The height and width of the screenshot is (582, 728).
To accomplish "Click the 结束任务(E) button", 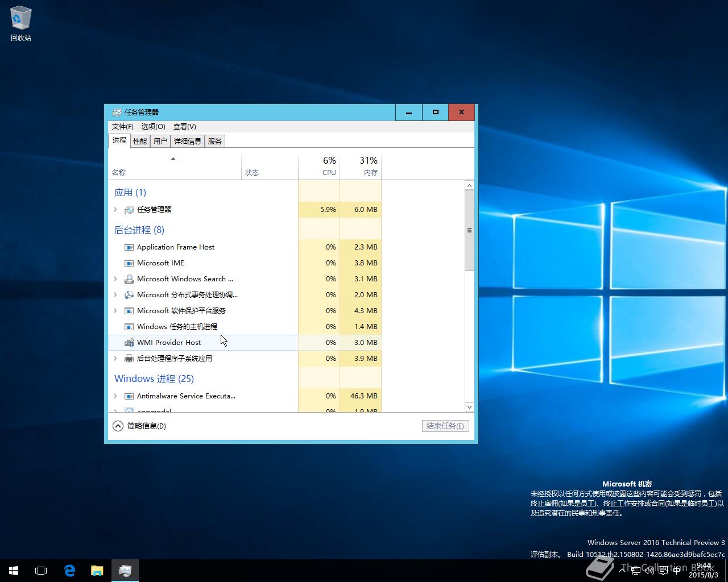I will coord(445,426).
